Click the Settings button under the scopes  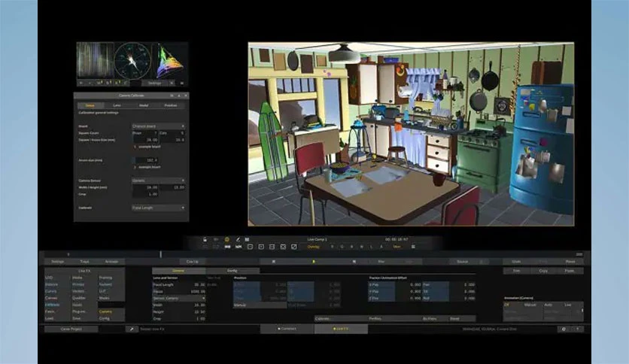click(154, 83)
